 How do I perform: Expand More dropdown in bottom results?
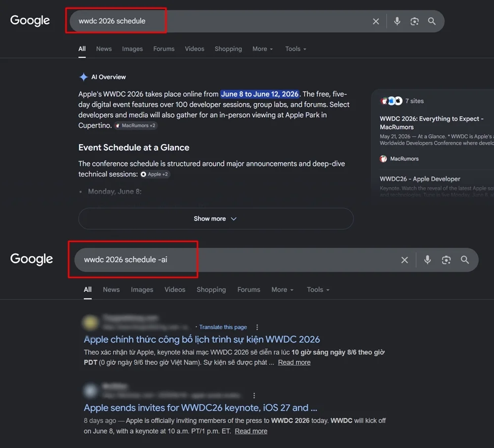click(x=283, y=289)
